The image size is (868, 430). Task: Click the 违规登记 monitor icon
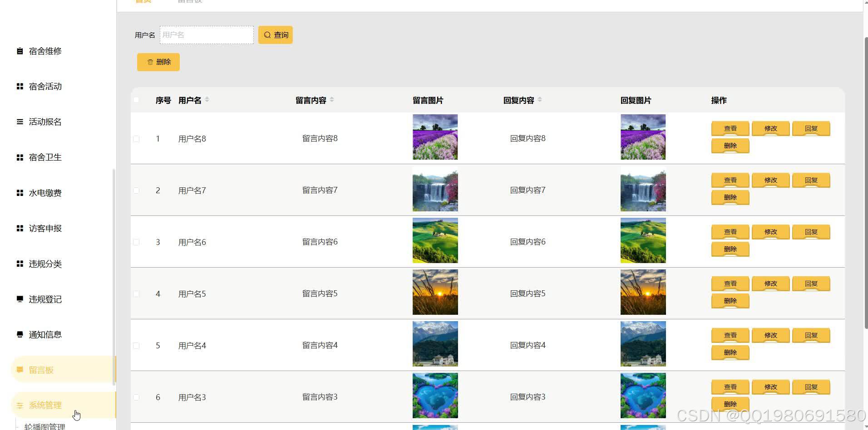[x=20, y=299]
